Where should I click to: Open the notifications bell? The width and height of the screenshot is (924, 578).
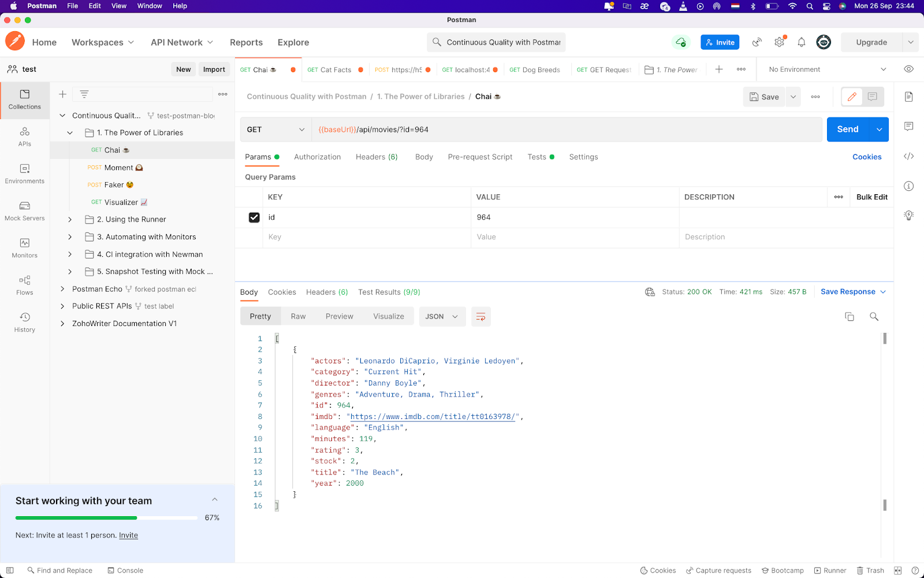tap(802, 42)
